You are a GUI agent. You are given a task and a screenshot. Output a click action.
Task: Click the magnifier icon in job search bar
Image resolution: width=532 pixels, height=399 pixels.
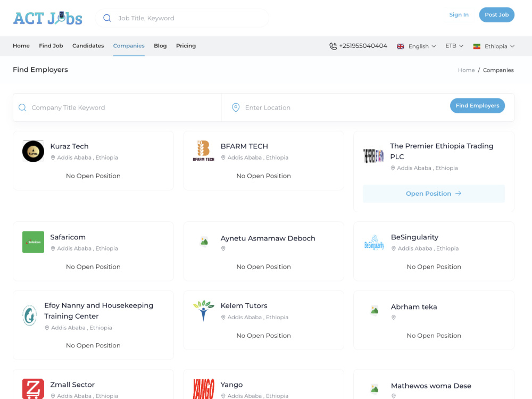(x=107, y=18)
